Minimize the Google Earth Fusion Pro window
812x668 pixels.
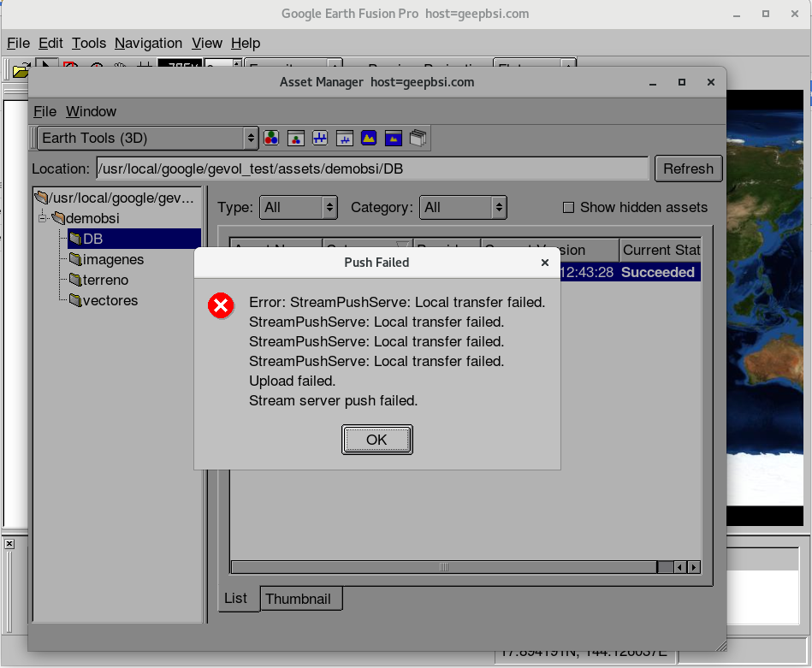(x=737, y=15)
